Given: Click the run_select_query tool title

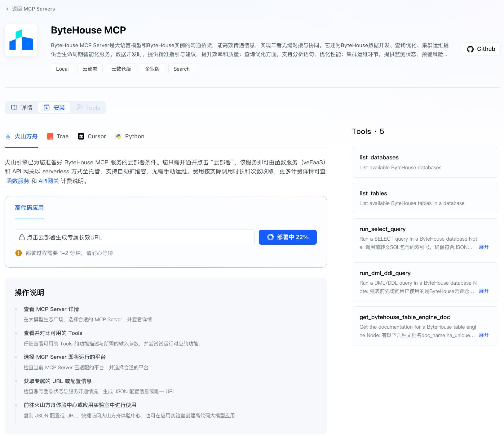Looking at the screenshot, I should (x=382, y=229).
